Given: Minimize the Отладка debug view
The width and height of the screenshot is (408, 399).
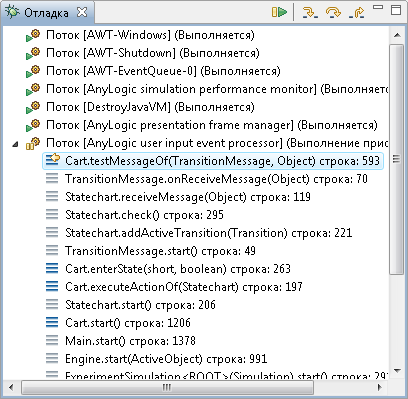Looking at the screenshot, I should (378, 7).
